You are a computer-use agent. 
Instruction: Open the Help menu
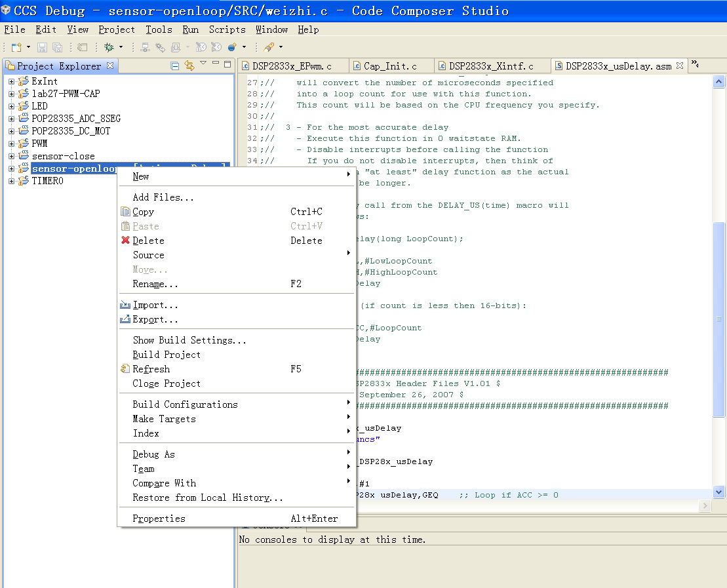coord(308,29)
